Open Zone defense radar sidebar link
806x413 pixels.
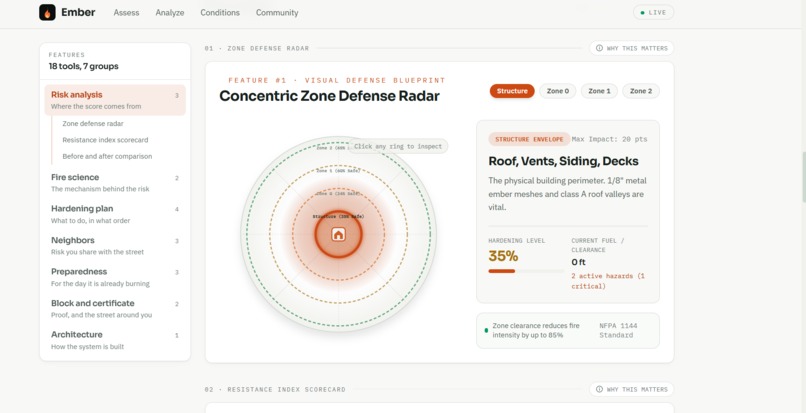[93, 123]
